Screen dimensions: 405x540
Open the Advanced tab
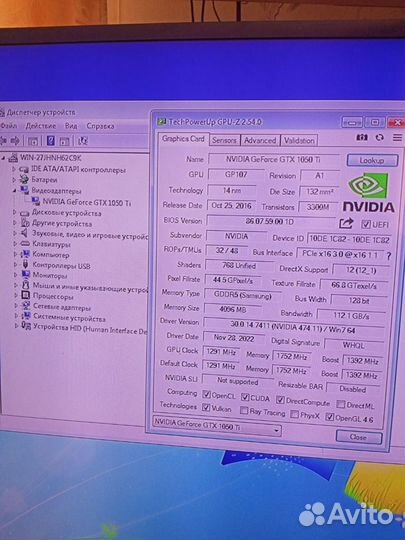pos(260,141)
